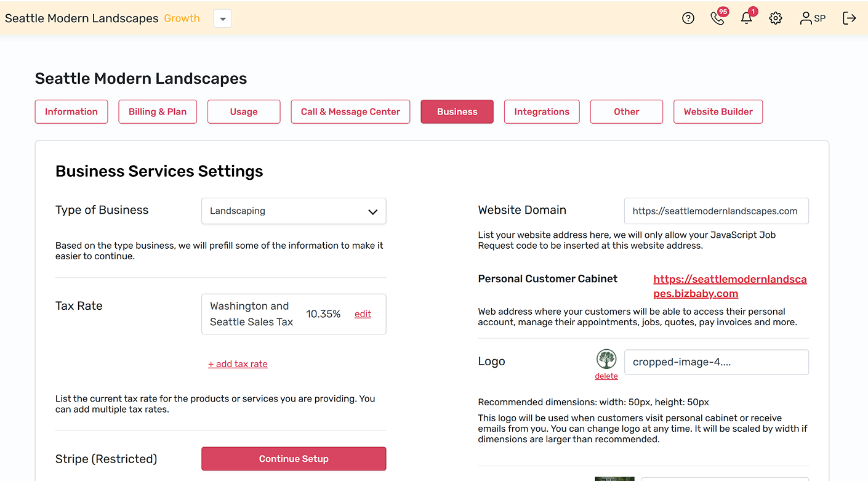Open the phone calls icon with 95 badge

718,17
